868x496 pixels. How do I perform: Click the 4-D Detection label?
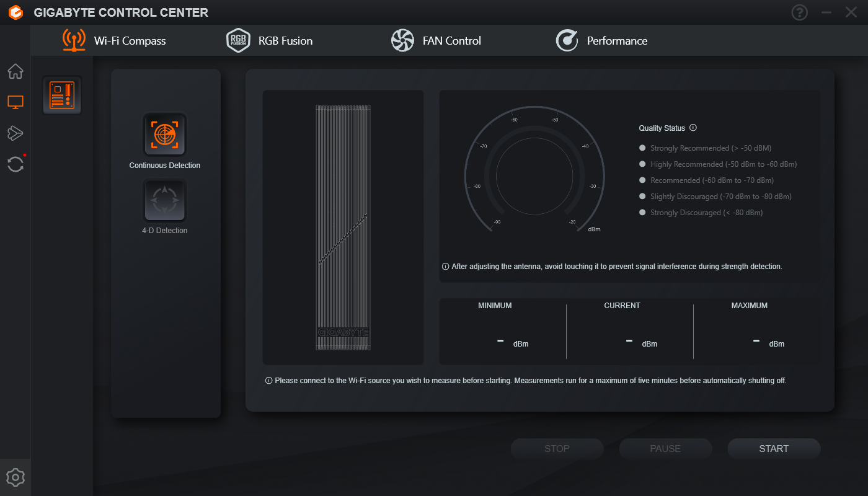pos(165,231)
